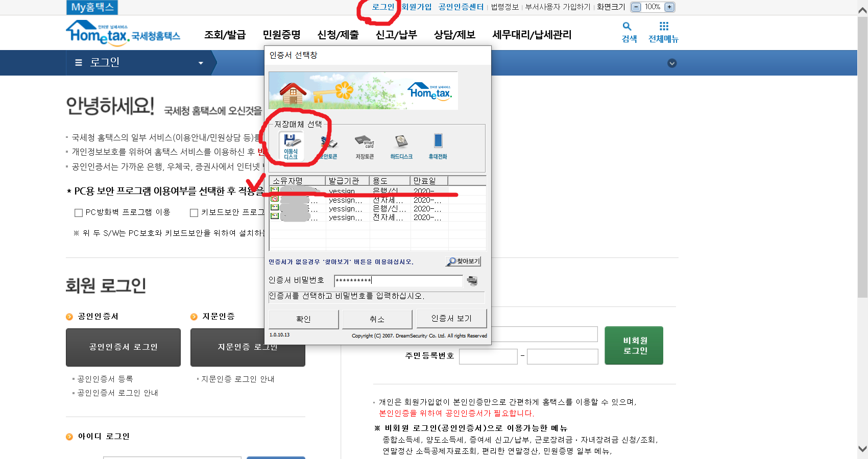Decrease screen size with minus button

click(636, 7)
